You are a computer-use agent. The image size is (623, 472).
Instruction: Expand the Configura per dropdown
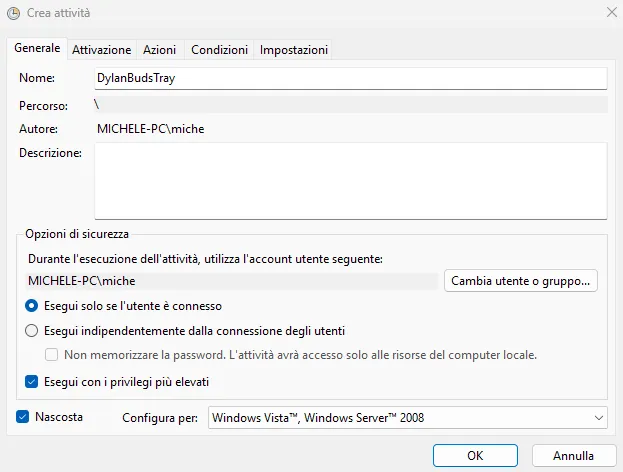click(408, 418)
